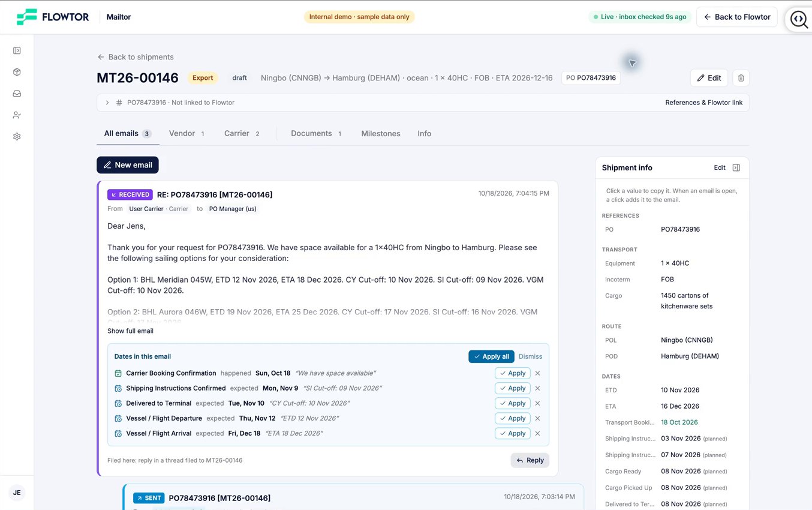Screen dimensions: 812x510
Task: Collapse the Shipment info panel icon
Action: coord(736,168)
